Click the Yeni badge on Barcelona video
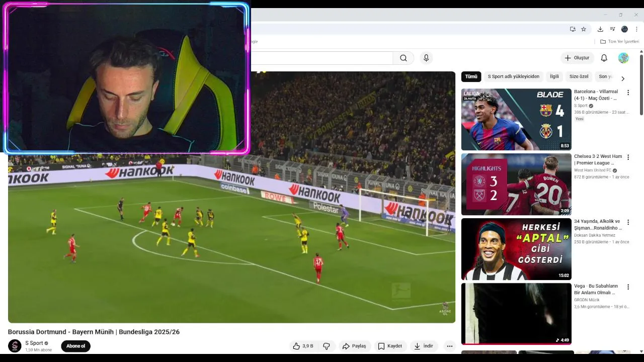 [580, 119]
